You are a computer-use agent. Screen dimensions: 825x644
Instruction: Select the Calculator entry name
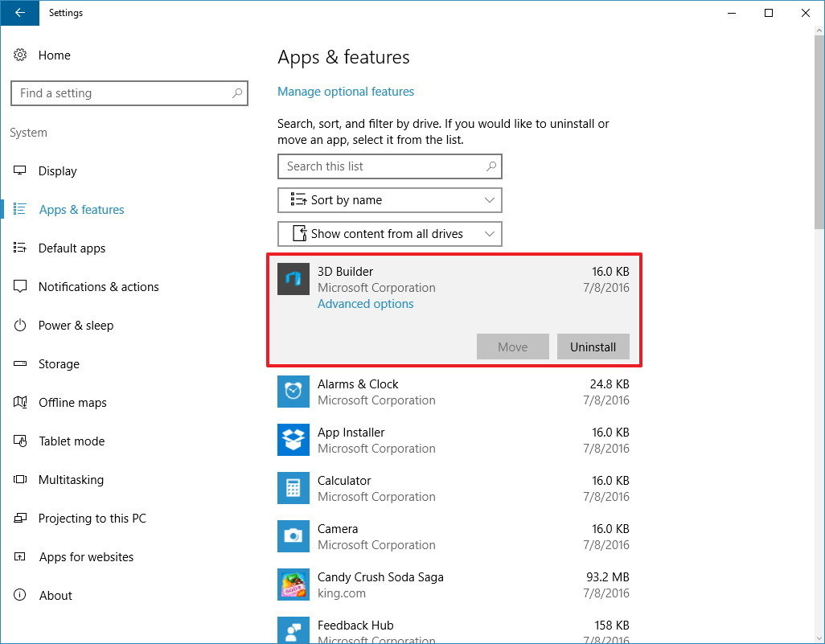click(x=344, y=480)
